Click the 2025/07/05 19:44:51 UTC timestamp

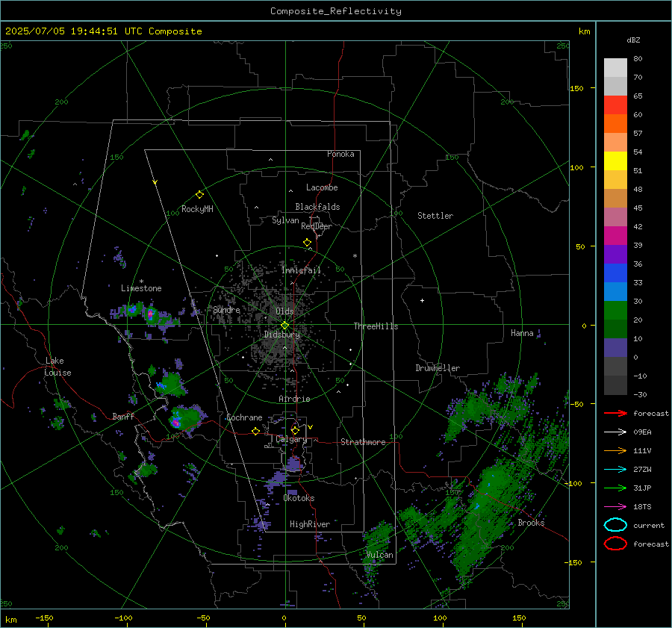click(x=103, y=31)
